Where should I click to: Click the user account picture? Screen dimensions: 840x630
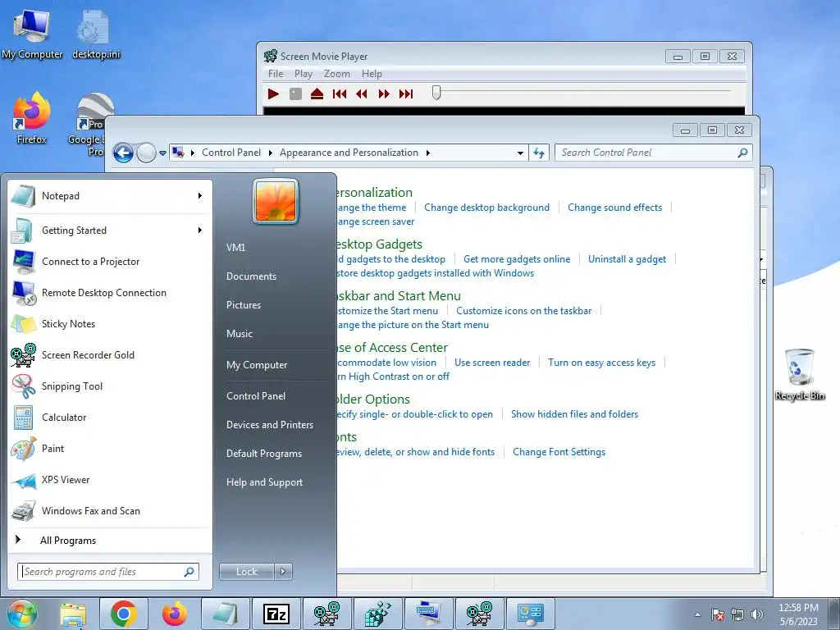[276, 202]
